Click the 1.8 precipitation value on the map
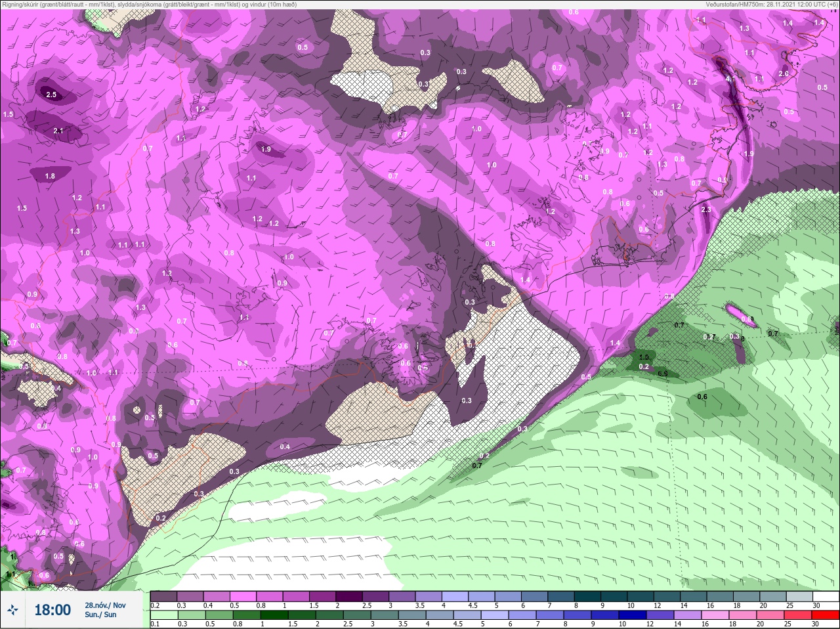The width and height of the screenshot is (840, 629). pos(50,176)
